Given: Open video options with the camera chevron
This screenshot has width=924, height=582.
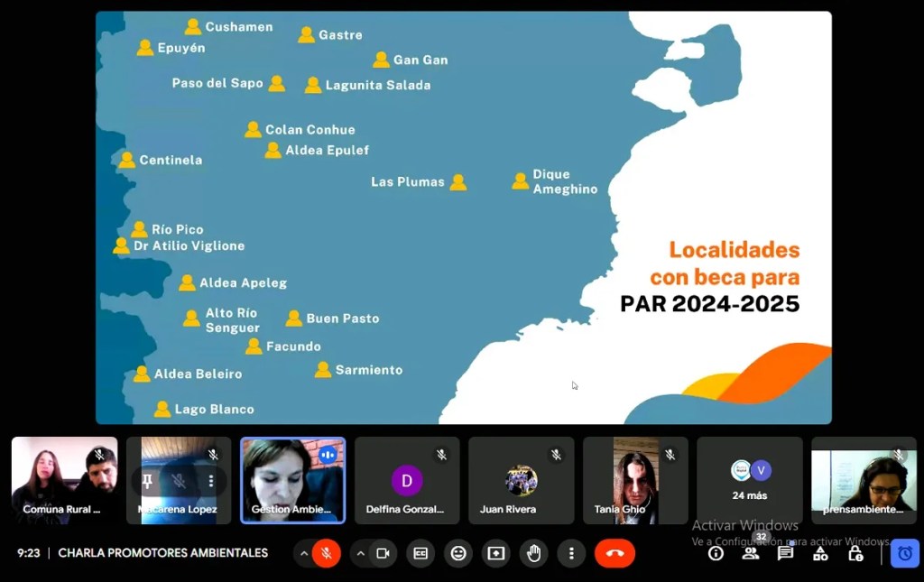Looking at the screenshot, I should click(360, 553).
